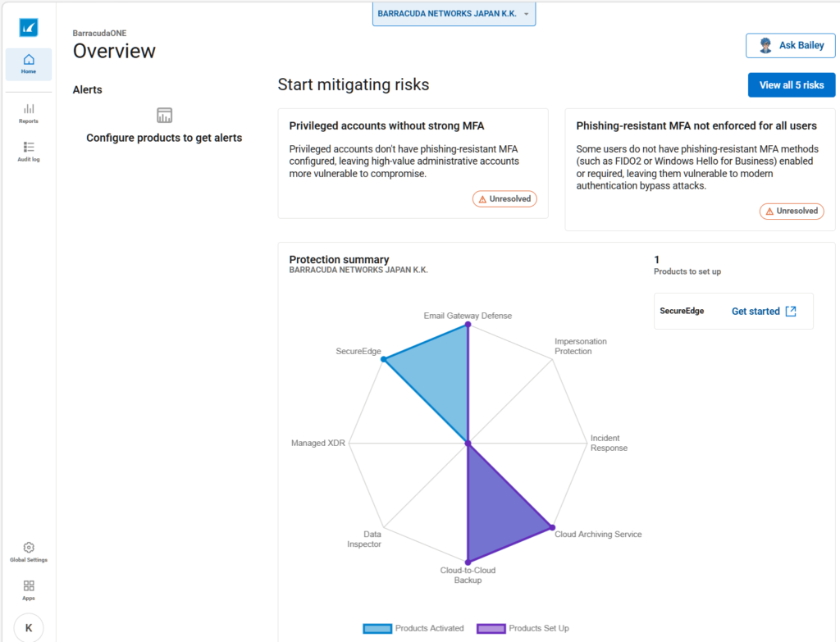
Task: Toggle Products Activated legend swatch
Action: [377, 629]
